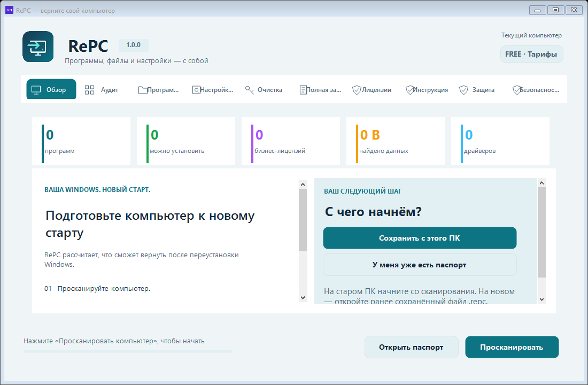The width and height of the screenshot is (588, 385).
Task: Open the FREE · Тарифы button
Action: click(531, 54)
